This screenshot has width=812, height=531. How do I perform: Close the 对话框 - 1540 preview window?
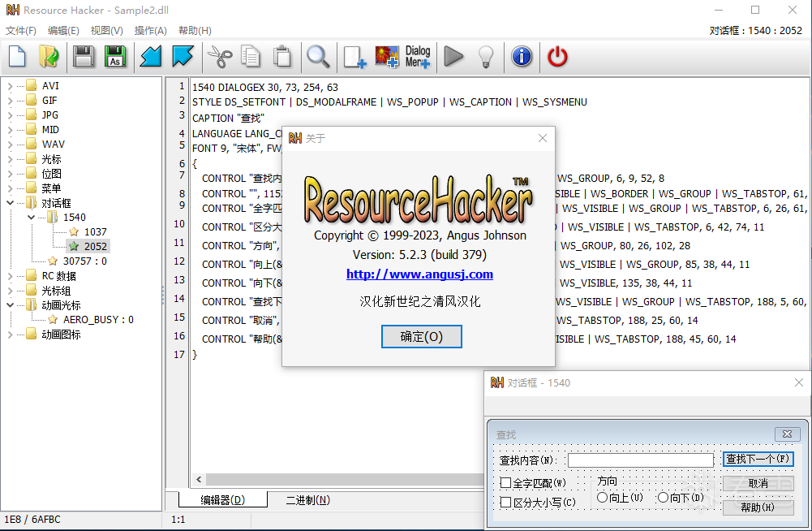(798, 382)
